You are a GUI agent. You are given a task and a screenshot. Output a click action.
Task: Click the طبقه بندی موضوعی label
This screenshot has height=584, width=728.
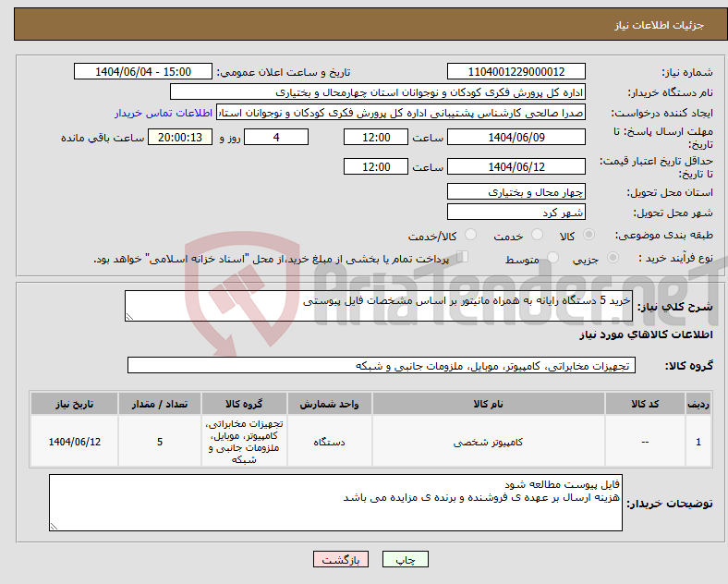point(664,235)
